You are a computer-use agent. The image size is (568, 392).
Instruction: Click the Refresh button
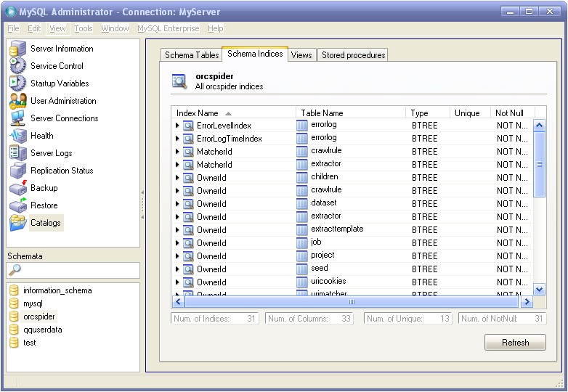[x=515, y=343]
